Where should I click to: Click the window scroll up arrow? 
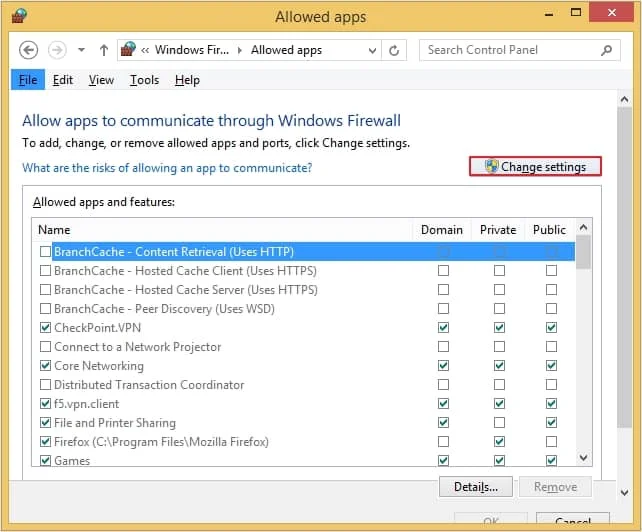(x=624, y=99)
